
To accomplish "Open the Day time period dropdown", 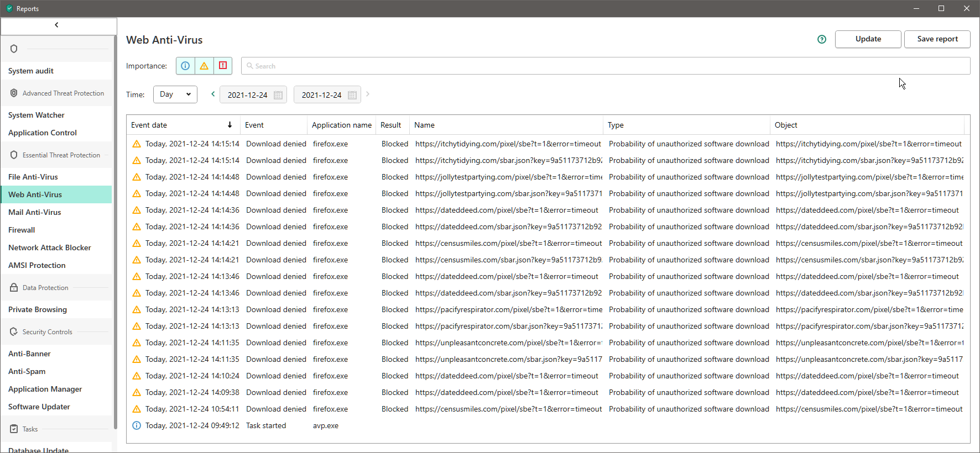I will (x=175, y=94).
